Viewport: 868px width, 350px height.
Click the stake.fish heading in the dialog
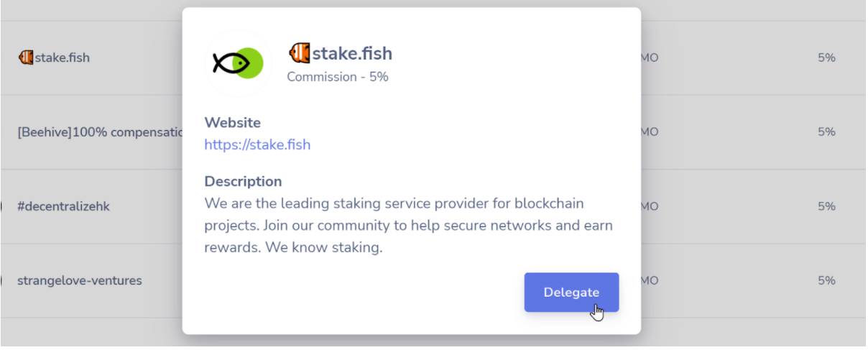(x=352, y=53)
